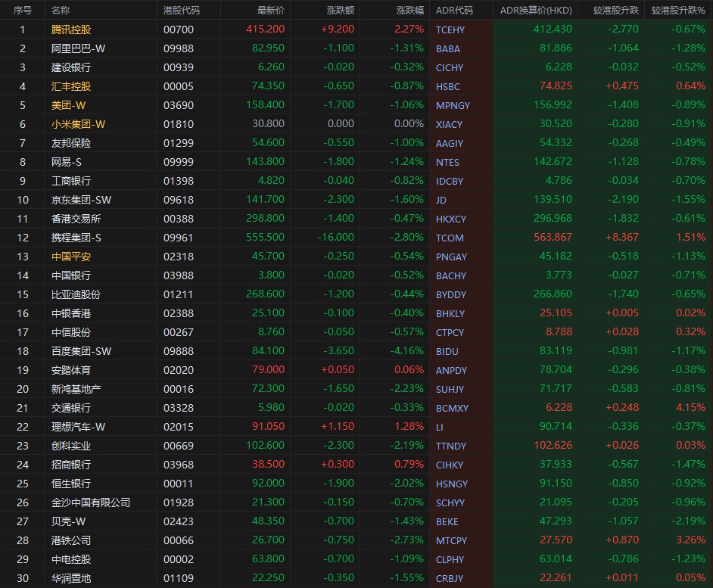The image size is (713, 588).
Task: Click stock code 00700
Action: tap(179, 30)
